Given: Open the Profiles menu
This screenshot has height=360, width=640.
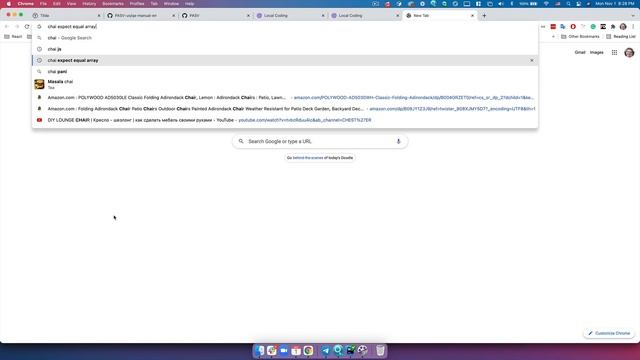Looking at the screenshot, I should point(137,4).
